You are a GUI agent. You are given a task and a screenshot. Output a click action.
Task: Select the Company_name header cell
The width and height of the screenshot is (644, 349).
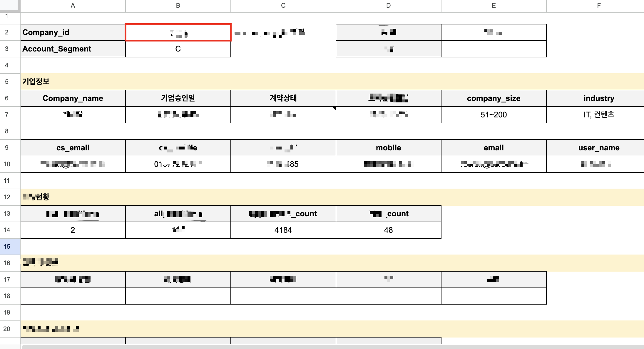pyautogui.click(x=73, y=98)
